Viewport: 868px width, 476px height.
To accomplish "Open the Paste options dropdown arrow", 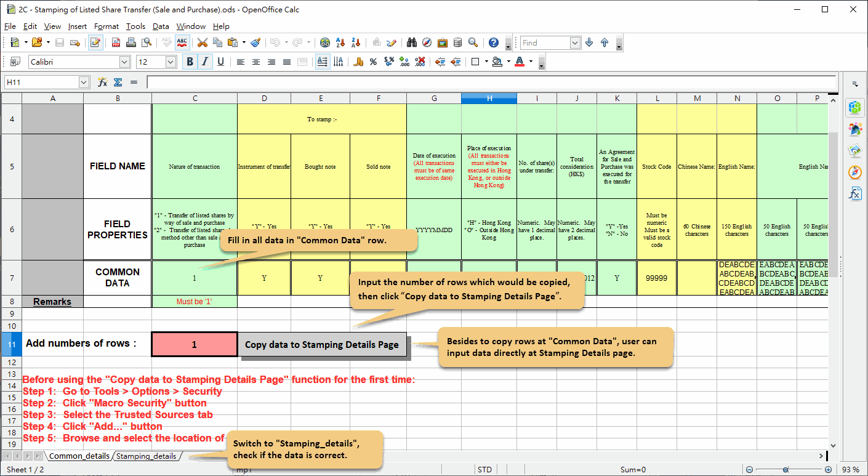I will click(244, 42).
